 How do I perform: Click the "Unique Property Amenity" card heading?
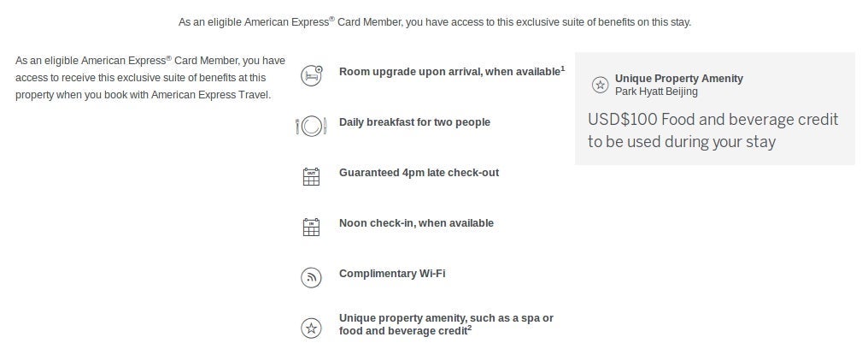(678, 79)
